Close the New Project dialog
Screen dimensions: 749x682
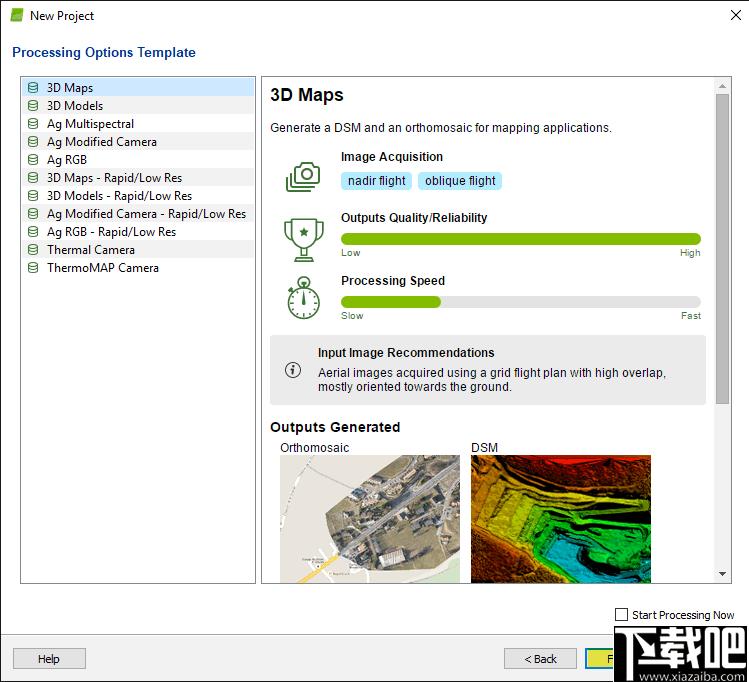pos(736,15)
